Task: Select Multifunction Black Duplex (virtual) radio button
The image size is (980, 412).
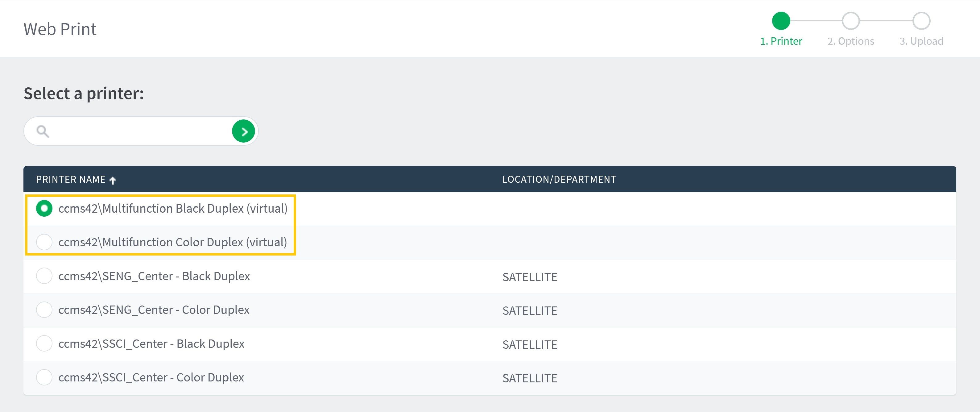Action: [44, 208]
